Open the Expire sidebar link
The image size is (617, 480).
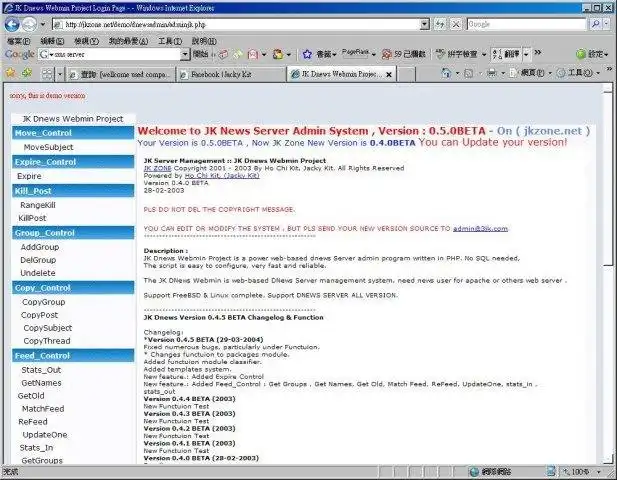(29, 176)
